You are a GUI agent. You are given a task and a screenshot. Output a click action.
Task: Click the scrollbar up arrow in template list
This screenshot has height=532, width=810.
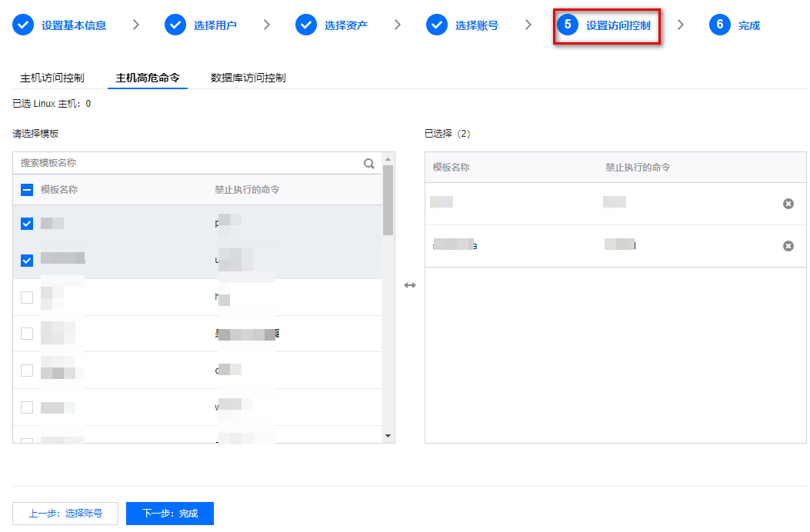[x=388, y=159]
